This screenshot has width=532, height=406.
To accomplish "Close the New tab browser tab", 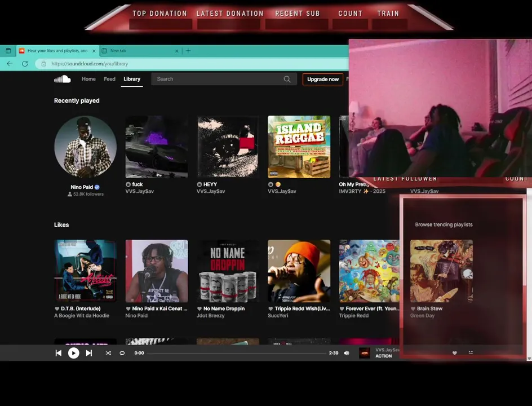I will point(177,51).
